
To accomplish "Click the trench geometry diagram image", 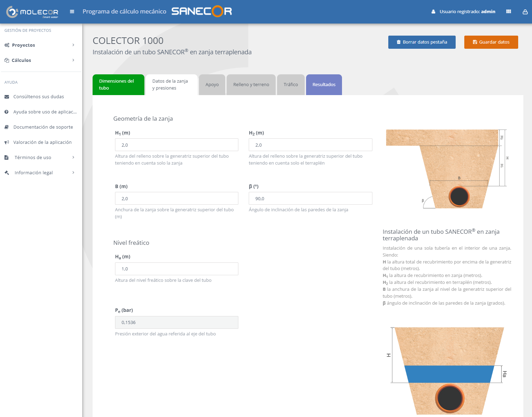I will tap(447, 169).
